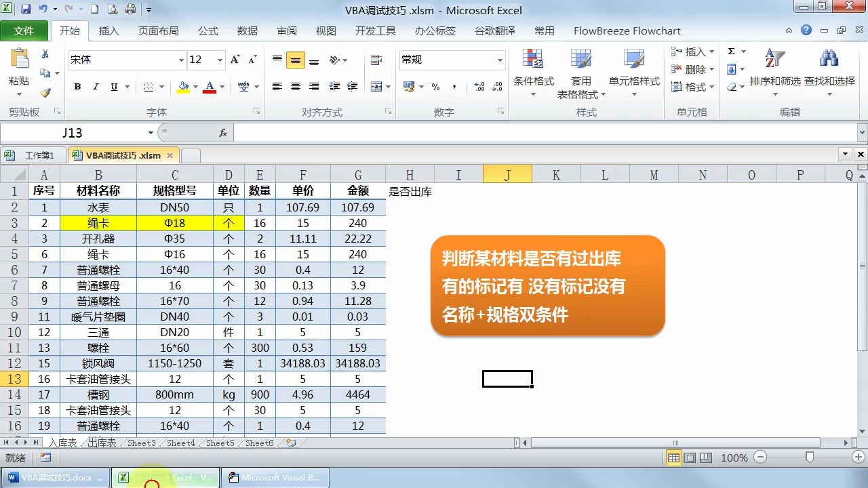Toggle bottom vertical alignment
This screenshot has height=488, width=868.
314,60
